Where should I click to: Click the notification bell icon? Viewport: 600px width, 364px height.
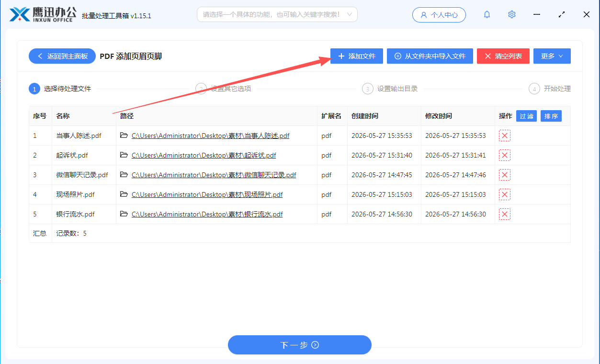tap(487, 15)
